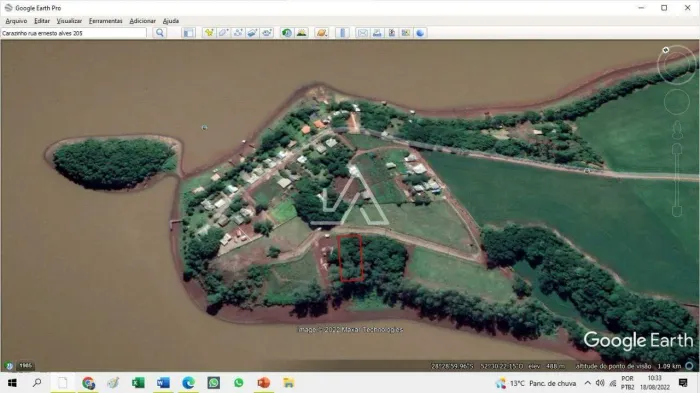This screenshot has width=700, height=393.
Task: Select the Add Path tool
Action: [x=238, y=33]
